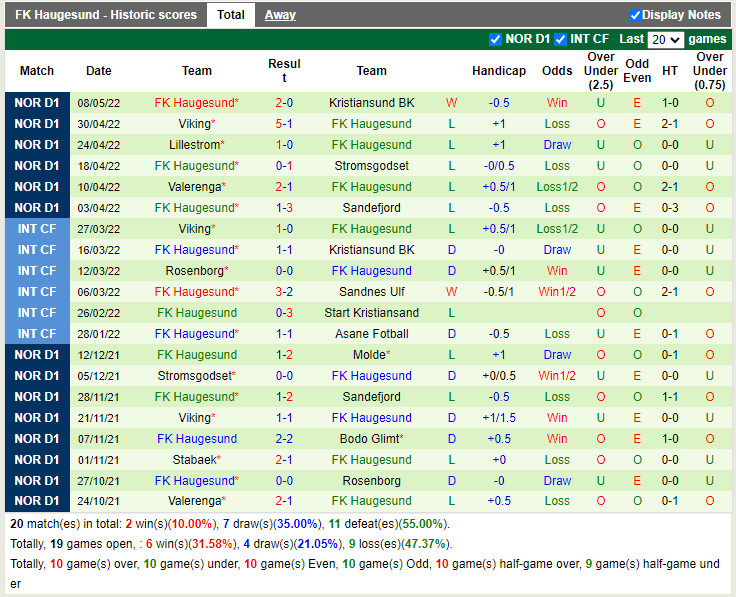736x597 pixels.
Task: Click the Win1/2 odds for 06/03/22
Action: point(557,292)
